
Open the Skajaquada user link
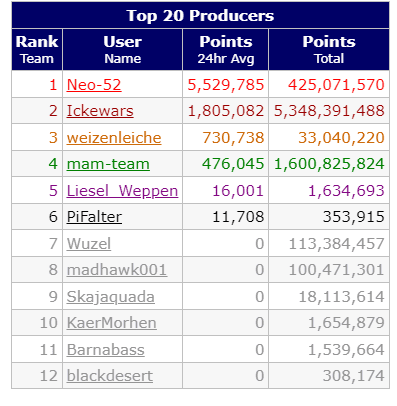(x=110, y=297)
